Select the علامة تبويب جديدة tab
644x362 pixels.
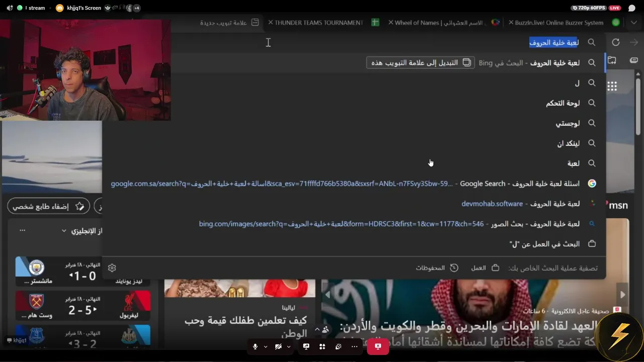[229, 23]
